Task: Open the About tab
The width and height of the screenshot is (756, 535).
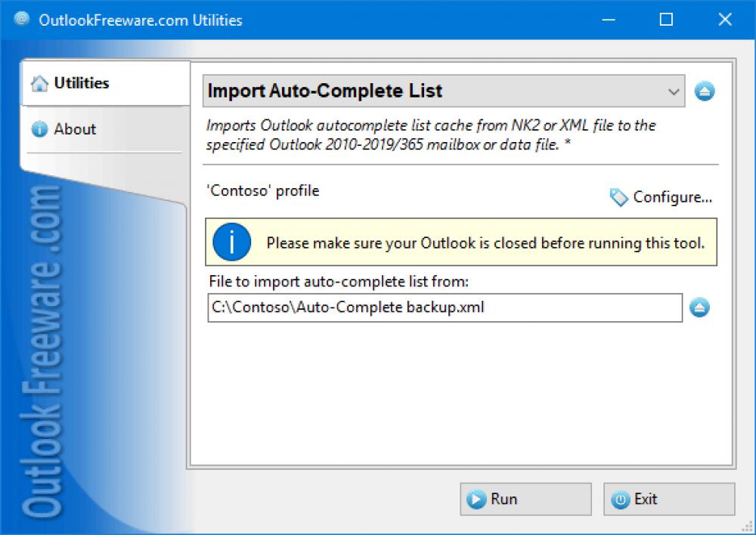Action: point(76,129)
